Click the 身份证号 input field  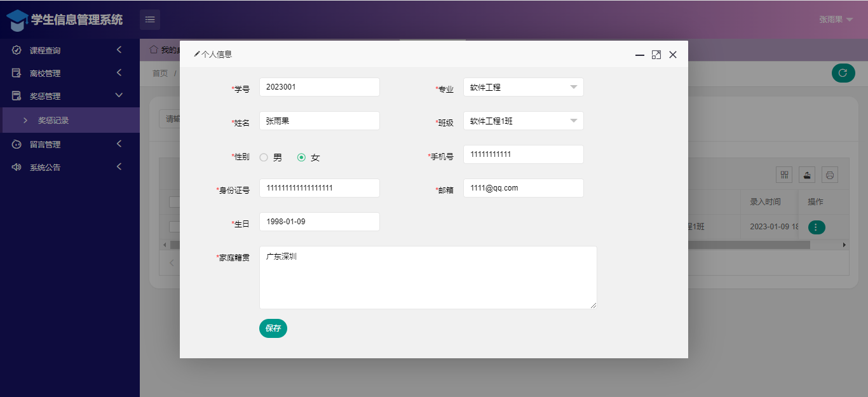pos(320,188)
